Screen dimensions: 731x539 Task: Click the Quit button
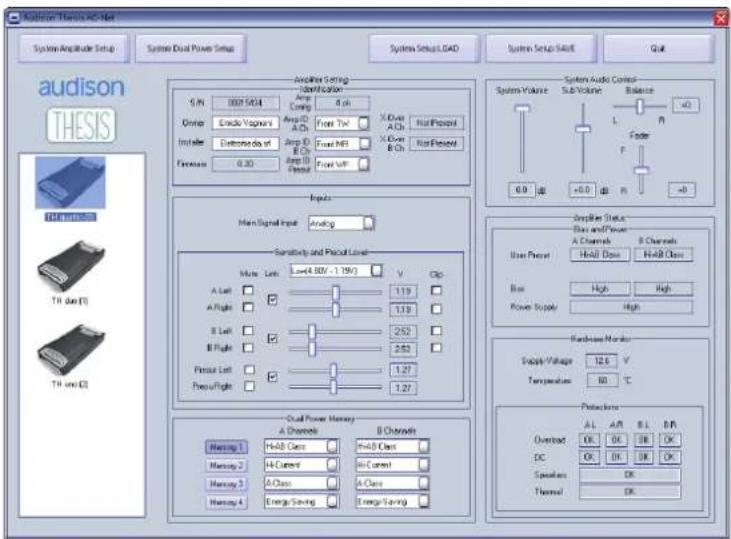click(x=658, y=48)
